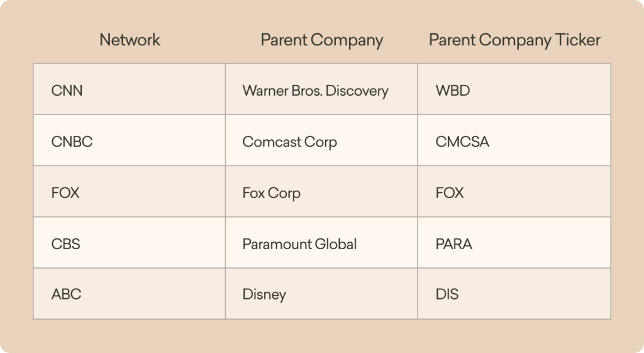644x353 pixels.
Task: Select the PARA ticker cell
Action: tap(514, 243)
